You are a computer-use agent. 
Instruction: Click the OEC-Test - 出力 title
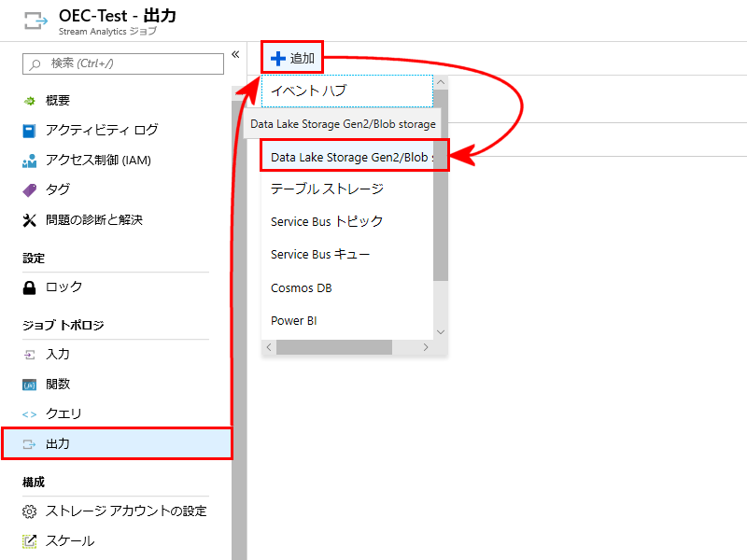click(118, 16)
